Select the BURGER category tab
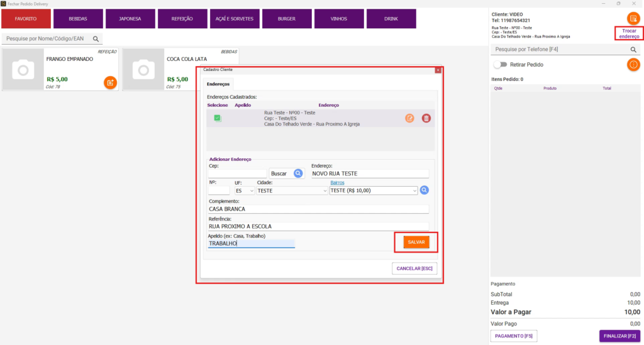This screenshot has width=644, height=345. coord(287,19)
